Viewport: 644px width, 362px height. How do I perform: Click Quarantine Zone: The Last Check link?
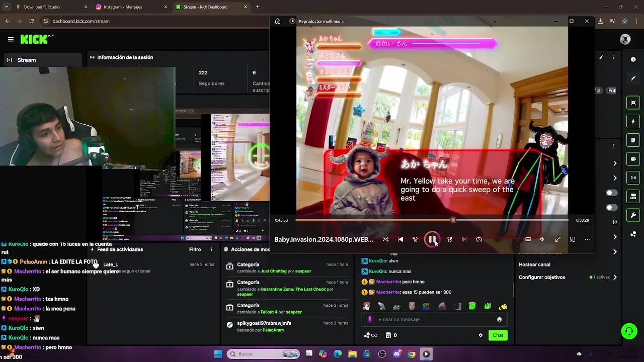[292, 289]
